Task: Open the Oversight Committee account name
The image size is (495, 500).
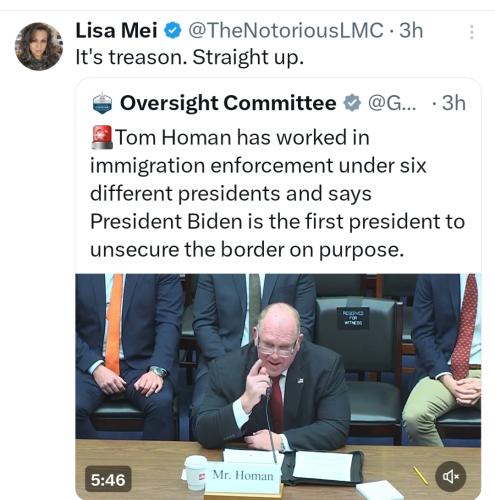Action: [228, 103]
